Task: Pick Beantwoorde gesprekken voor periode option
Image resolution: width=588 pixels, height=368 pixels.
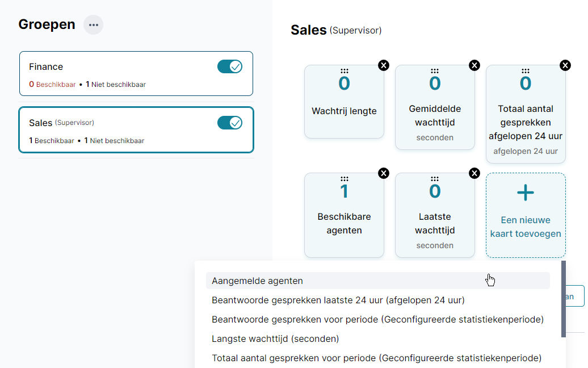Action: pos(377,319)
